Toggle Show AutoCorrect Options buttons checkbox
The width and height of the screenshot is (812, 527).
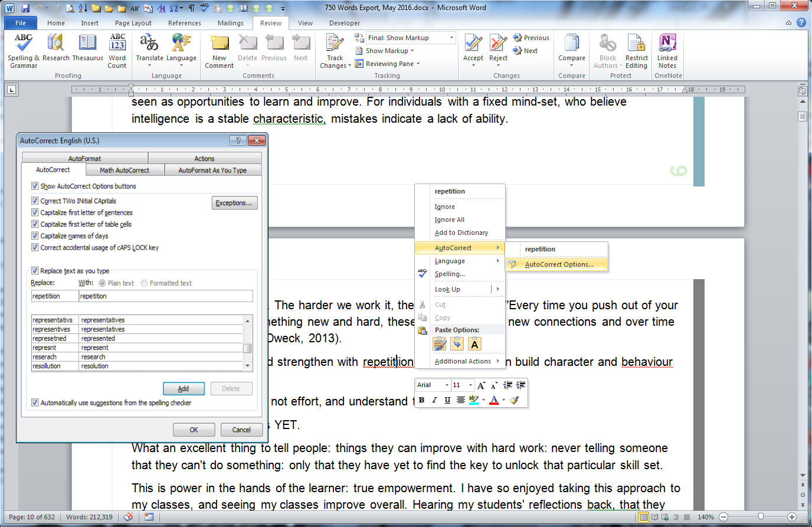[35, 186]
